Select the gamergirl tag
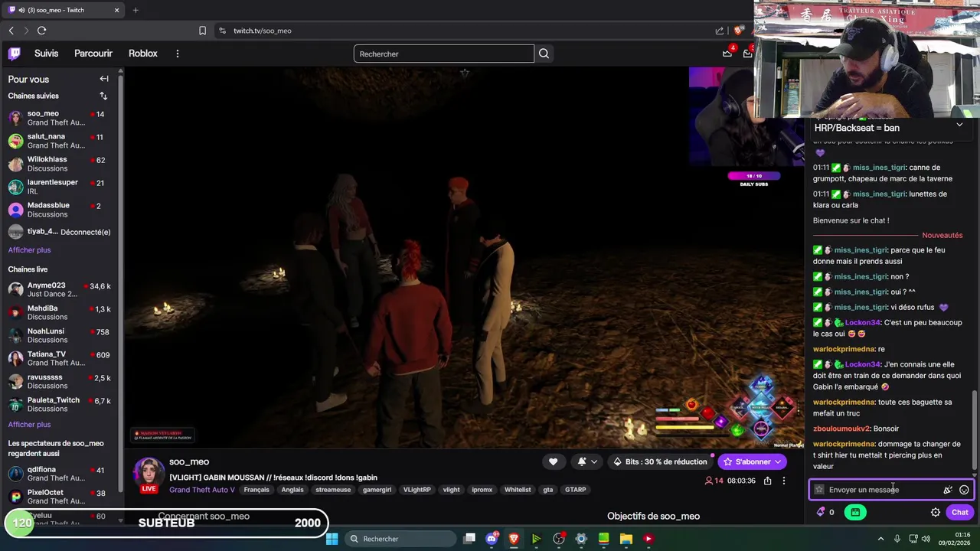Screen dimensions: 980x551 click(x=377, y=490)
